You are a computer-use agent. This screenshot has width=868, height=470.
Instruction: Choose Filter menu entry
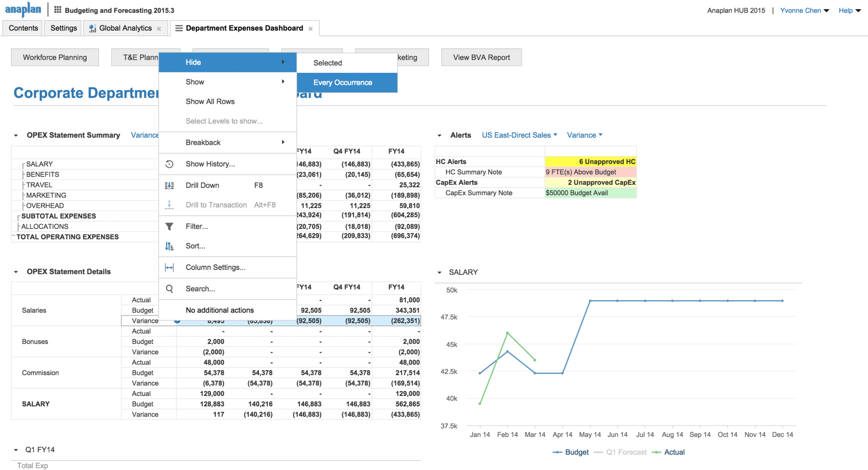point(227,226)
